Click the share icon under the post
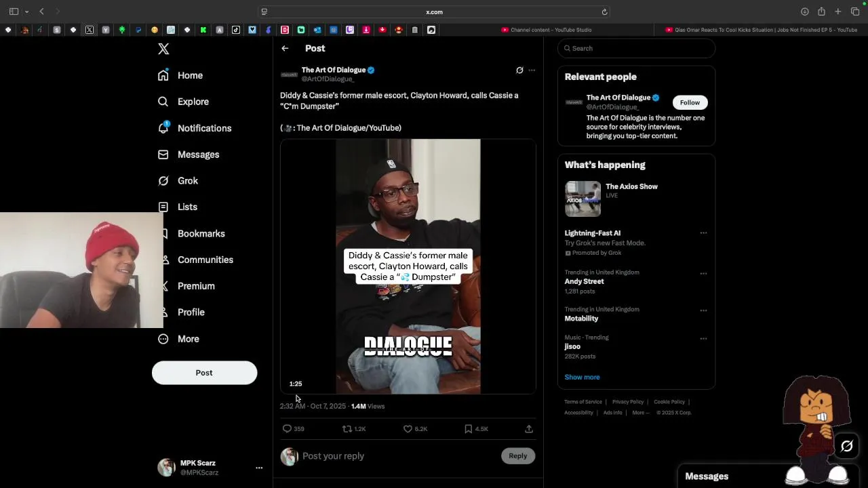Image resolution: width=868 pixels, height=488 pixels. (x=529, y=428)
